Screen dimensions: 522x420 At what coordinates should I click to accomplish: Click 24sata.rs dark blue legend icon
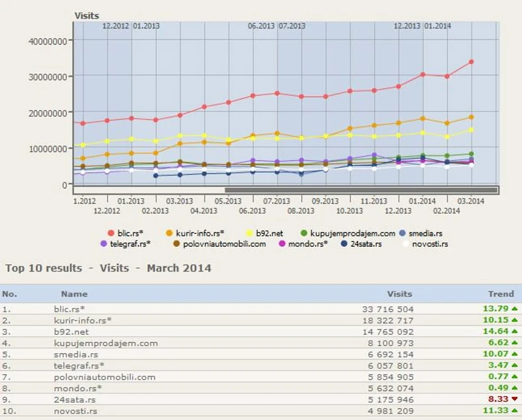coord(344,244)
